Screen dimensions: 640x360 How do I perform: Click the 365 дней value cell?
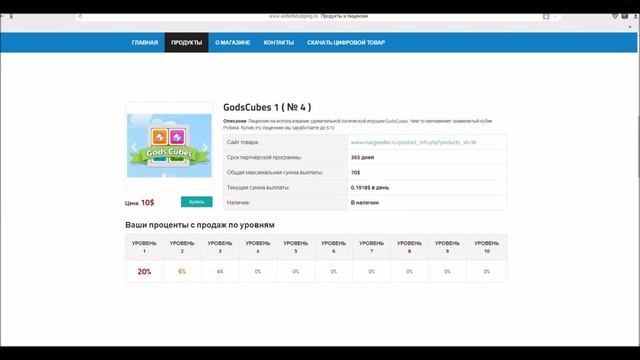427,157
